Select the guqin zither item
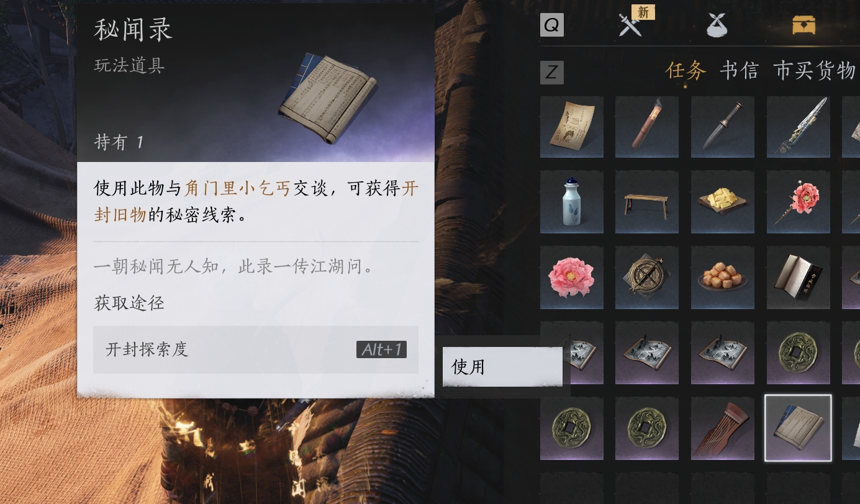 pyautogui.click(x=723, y=428)
